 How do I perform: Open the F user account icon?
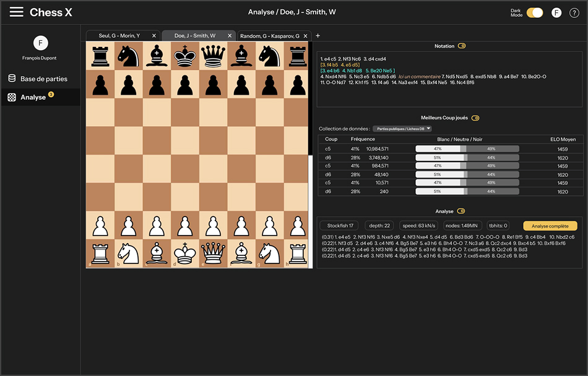(x=556, y=12)
